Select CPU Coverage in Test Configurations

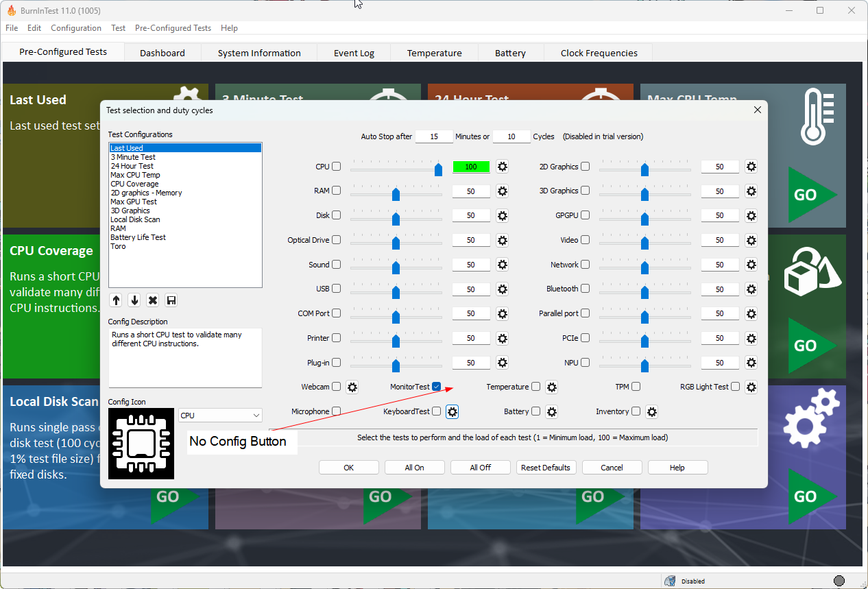[x=134, y=184]
